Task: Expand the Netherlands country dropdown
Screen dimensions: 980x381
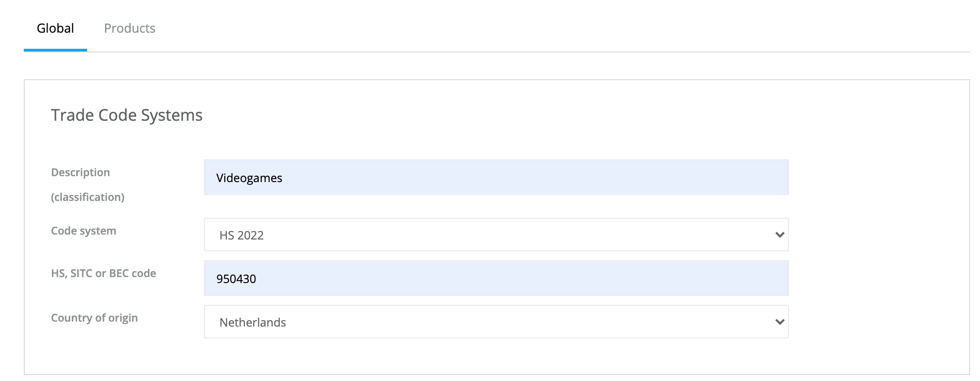Action: click(x=495, y=322)
